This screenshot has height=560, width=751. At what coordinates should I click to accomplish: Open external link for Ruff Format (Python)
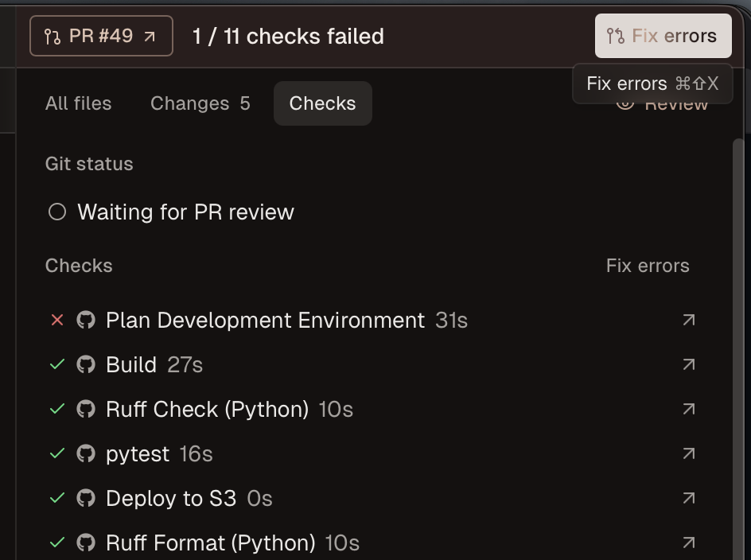click(x=689, y=542)
